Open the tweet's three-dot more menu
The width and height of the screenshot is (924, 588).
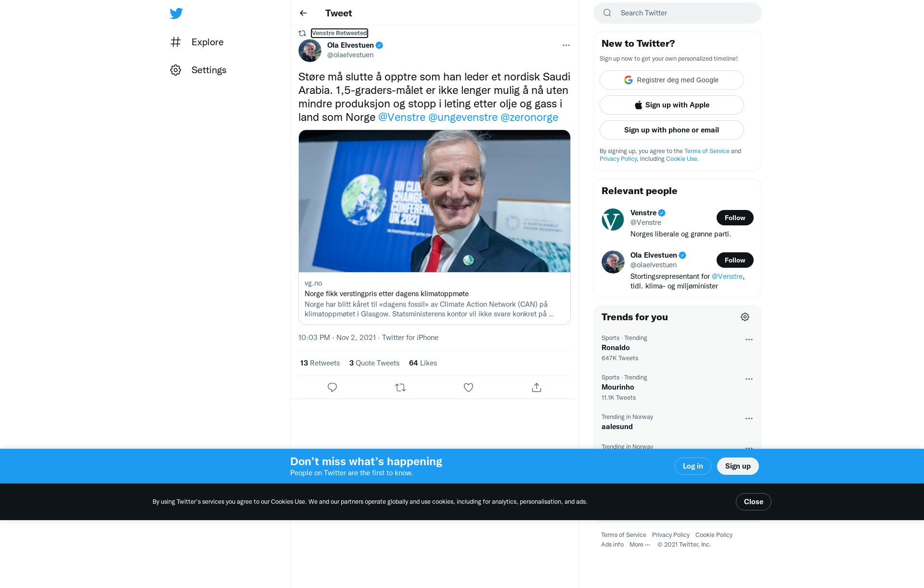click(566, 45)
